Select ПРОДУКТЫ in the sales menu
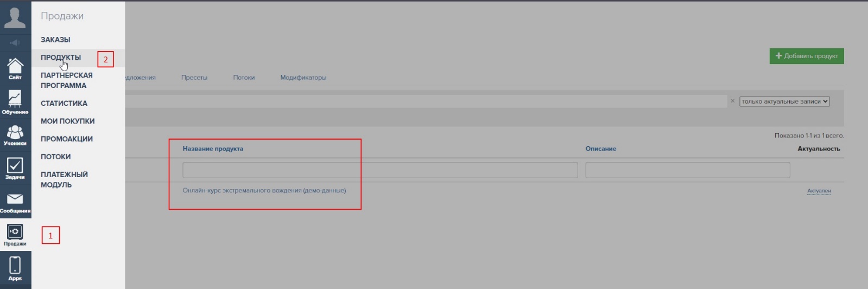The width and height of the screenshot is (868, 289). coord(61,58)
